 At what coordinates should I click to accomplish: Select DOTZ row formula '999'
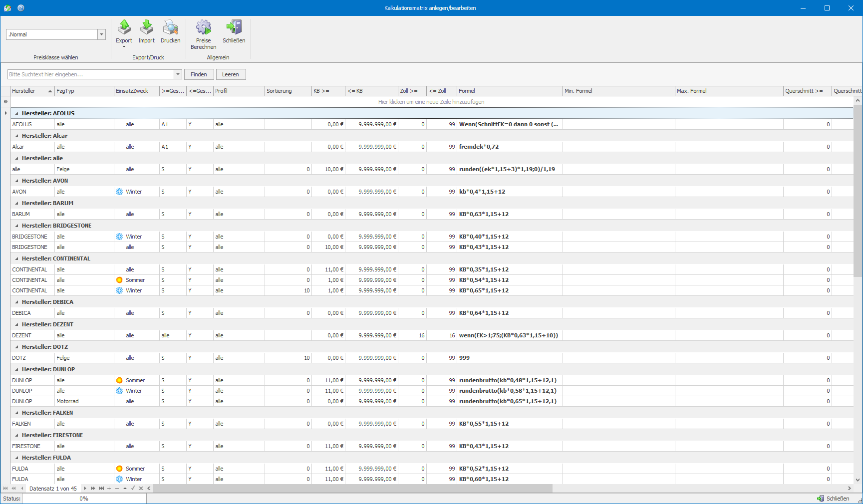click(x=510, y=358)
